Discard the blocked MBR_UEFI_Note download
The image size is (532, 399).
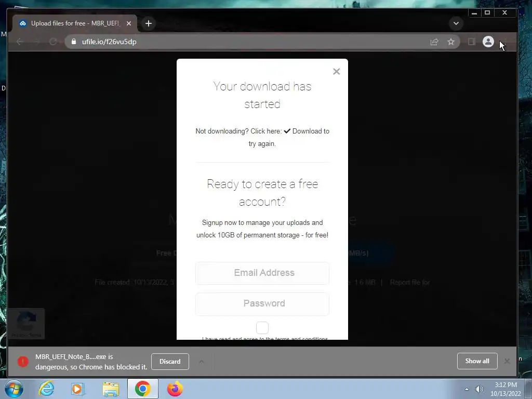click(170, 362)
